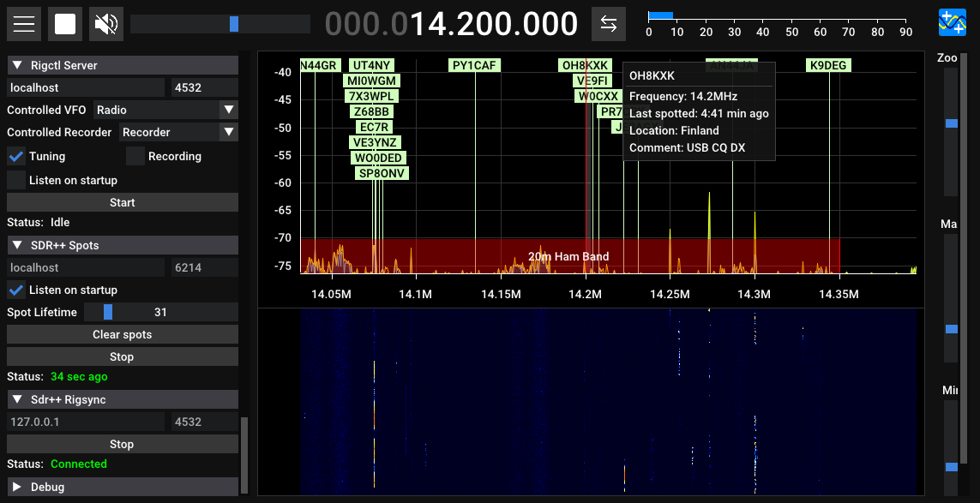This screenshot has width=980, height=503.
Task: Stop the Rigsync connection
Action: (123, 444)
